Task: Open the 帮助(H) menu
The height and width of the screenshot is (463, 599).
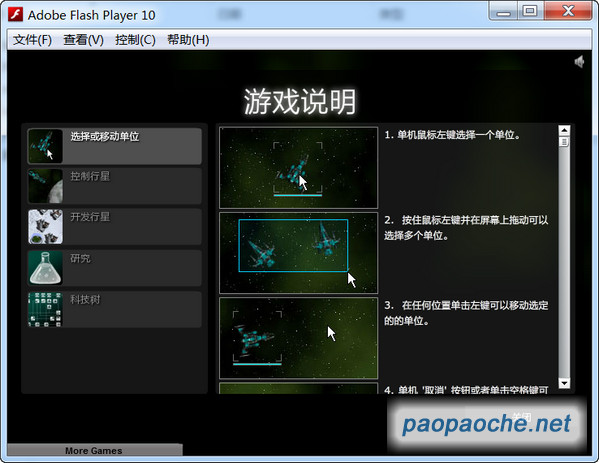Action: (188, 40)
